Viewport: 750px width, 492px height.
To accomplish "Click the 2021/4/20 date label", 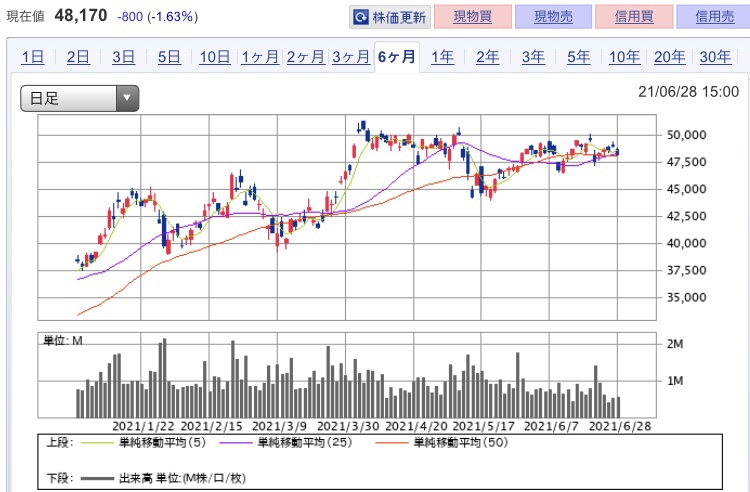I will coord(417,426).
